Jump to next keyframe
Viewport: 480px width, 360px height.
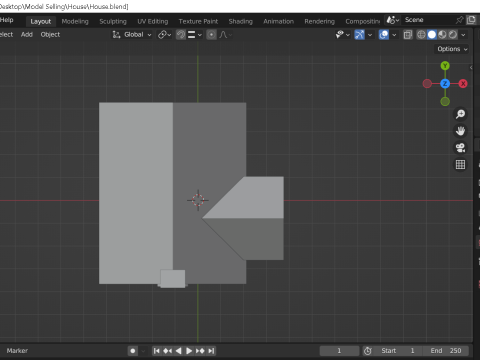point(200,351)
